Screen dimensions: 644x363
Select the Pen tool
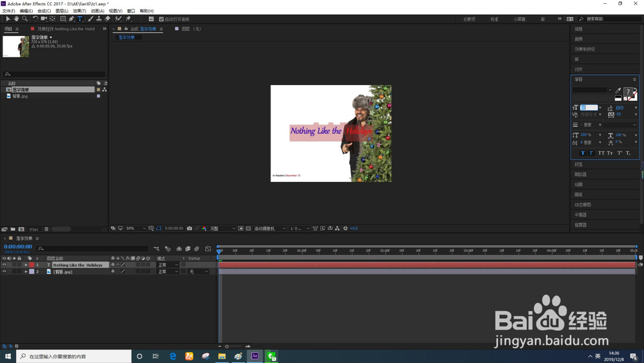click(x=71, y=19)
